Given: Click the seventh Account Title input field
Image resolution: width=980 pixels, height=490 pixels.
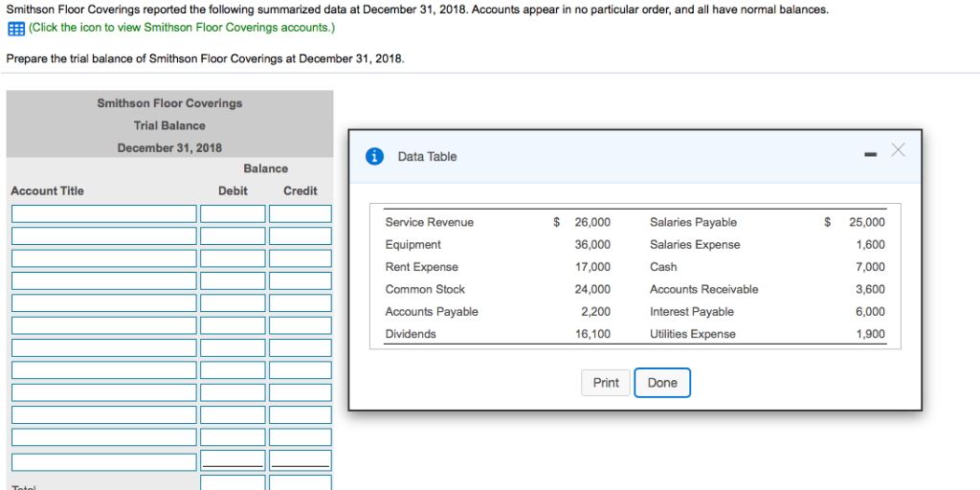Looking at the screenshot, I should [103, 347].
